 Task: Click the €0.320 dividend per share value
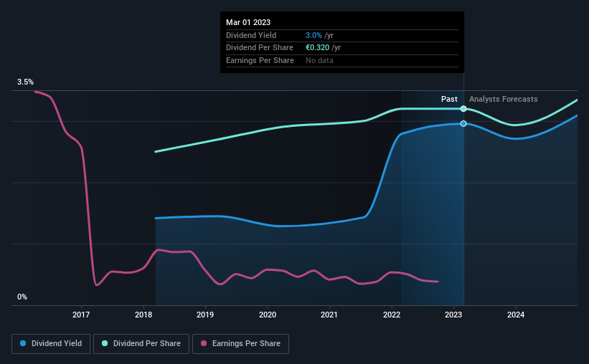(317, 48)
